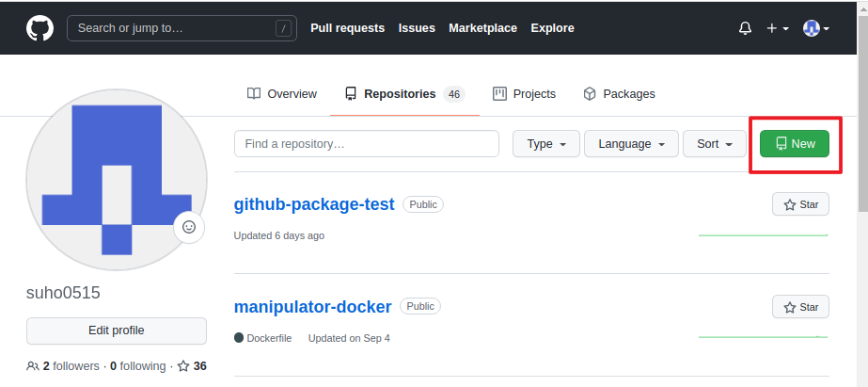Click the Edit profile button
This screenshot has height=387, width=868.
[x=117, y=331]
